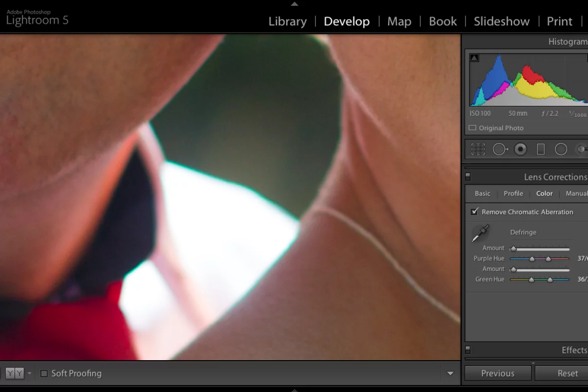This screenshot has height=392, width=588.
Task: Open the Spot Removal tool
Action: tap(500, 149)
